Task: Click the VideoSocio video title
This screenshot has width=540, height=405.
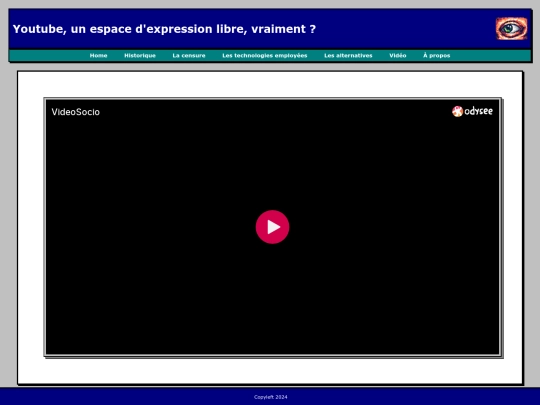Action: point(76,112)
